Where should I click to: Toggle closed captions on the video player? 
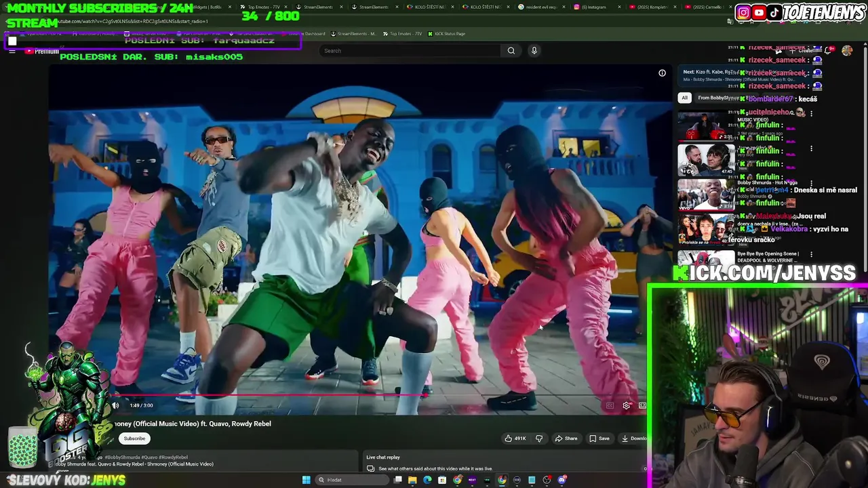click(610, 405)
